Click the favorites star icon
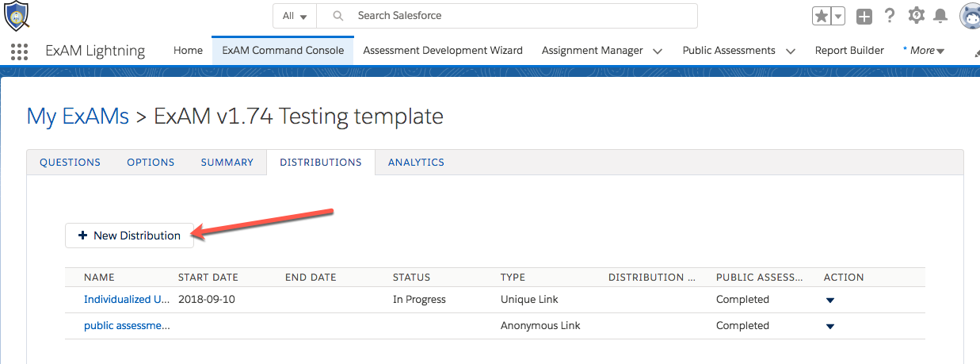 [822, 16]
